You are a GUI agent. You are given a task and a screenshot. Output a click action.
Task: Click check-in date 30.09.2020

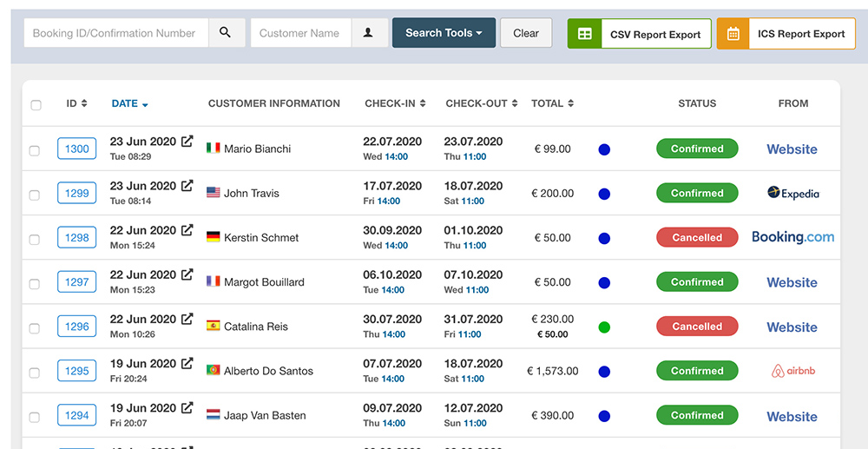pyautogui.click(x=392, y=230)
